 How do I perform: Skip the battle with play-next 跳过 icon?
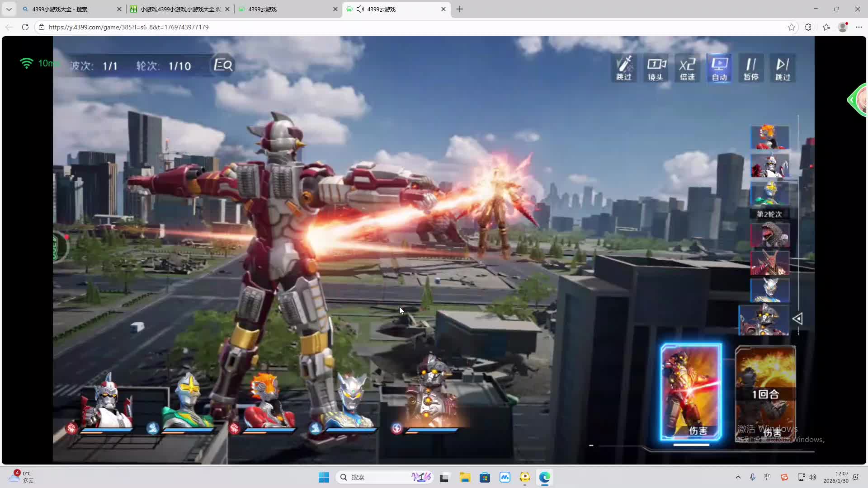pos(783,68)
